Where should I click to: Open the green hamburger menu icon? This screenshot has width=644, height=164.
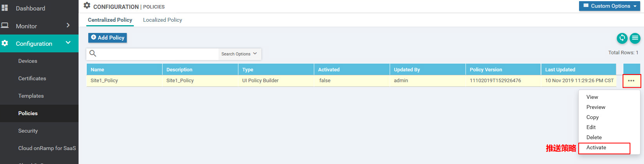(x=635, y=38)
